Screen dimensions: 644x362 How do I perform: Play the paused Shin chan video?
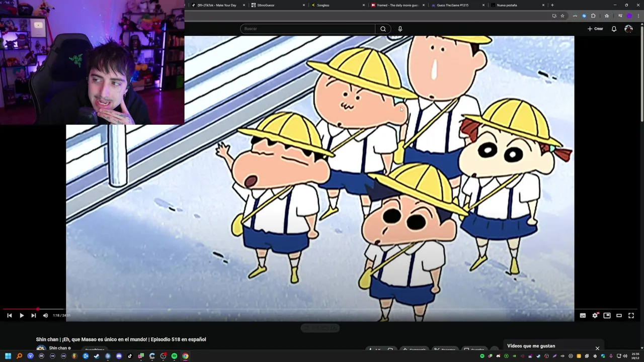[x=22, y=315]
